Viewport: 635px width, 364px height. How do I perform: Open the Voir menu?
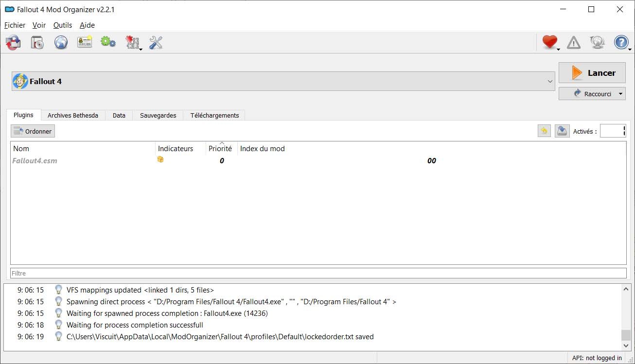click(x=39, y=25)
